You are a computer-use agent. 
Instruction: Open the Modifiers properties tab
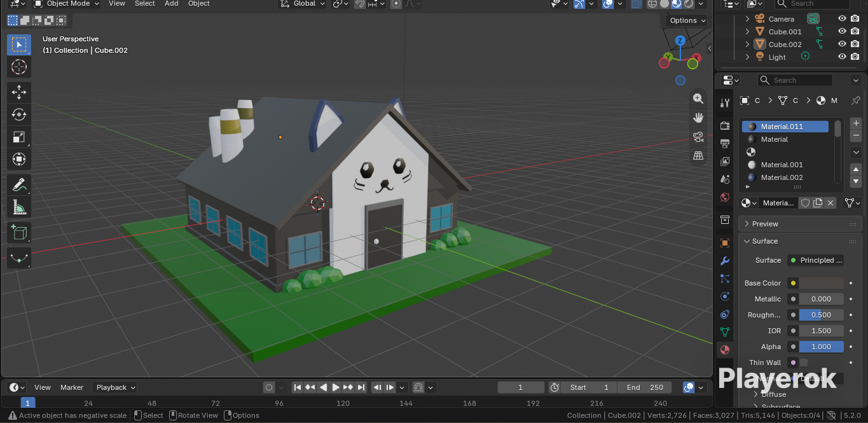(724, 261)
